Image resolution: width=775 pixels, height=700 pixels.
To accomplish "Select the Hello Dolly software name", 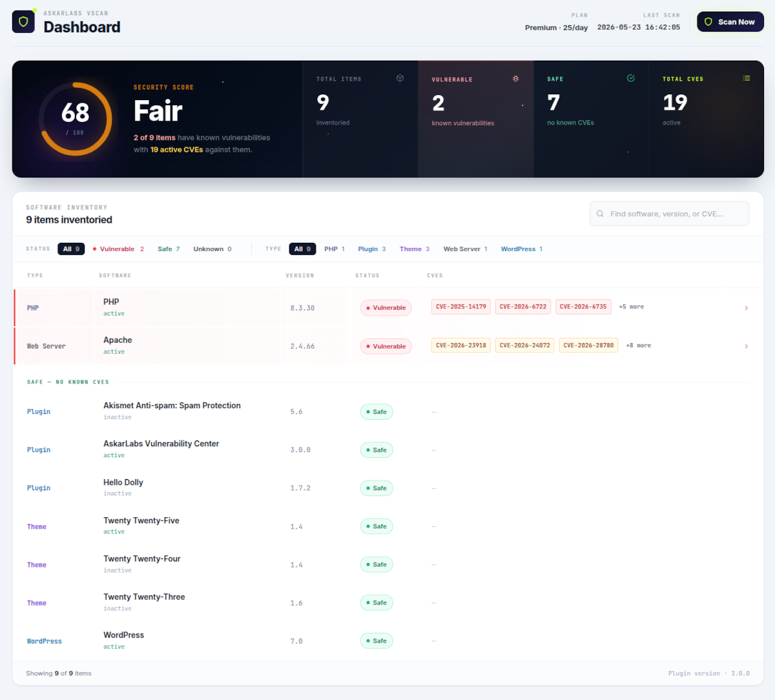I will (123, 482).
